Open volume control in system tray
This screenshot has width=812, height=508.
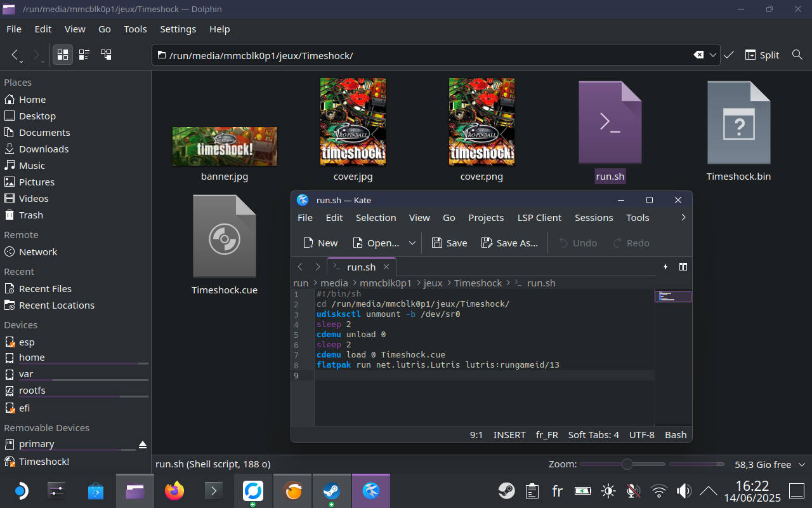point(684,491)
